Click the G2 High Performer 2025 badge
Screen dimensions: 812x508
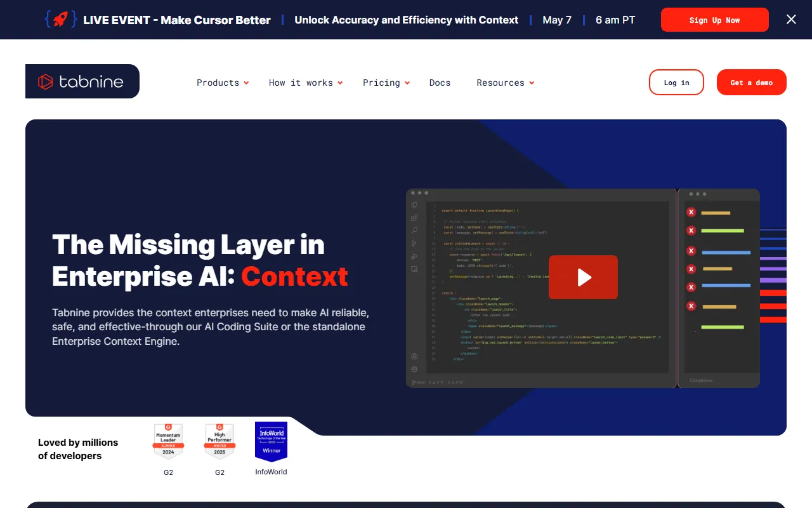coord(219,441)
